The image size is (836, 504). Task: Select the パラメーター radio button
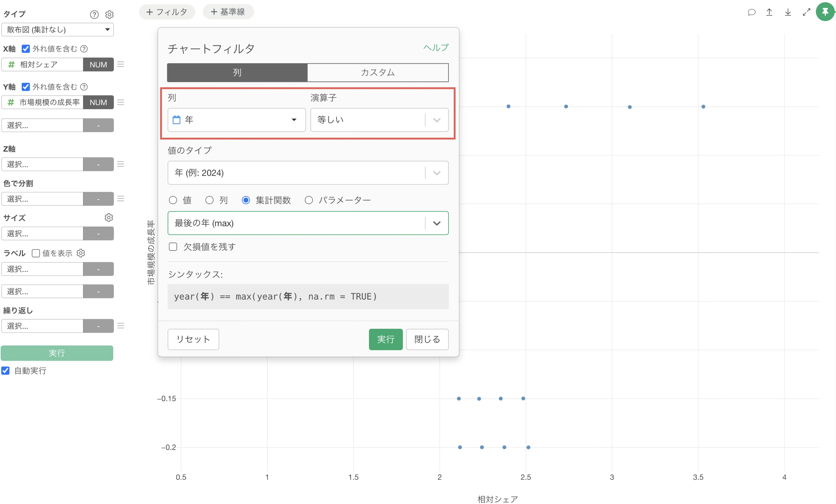click(308, 200)
